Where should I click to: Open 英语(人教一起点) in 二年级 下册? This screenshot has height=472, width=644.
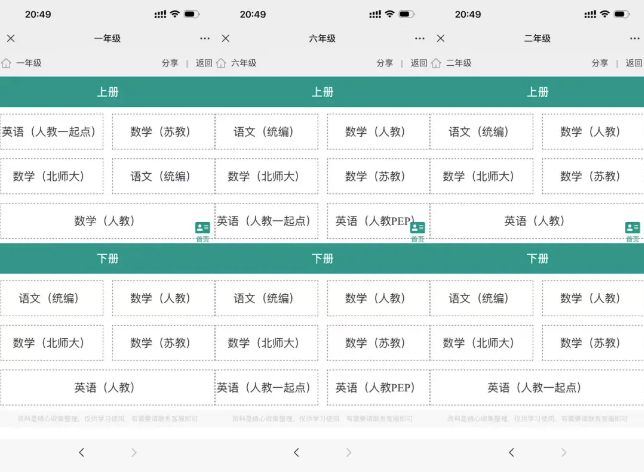(537, 387)
